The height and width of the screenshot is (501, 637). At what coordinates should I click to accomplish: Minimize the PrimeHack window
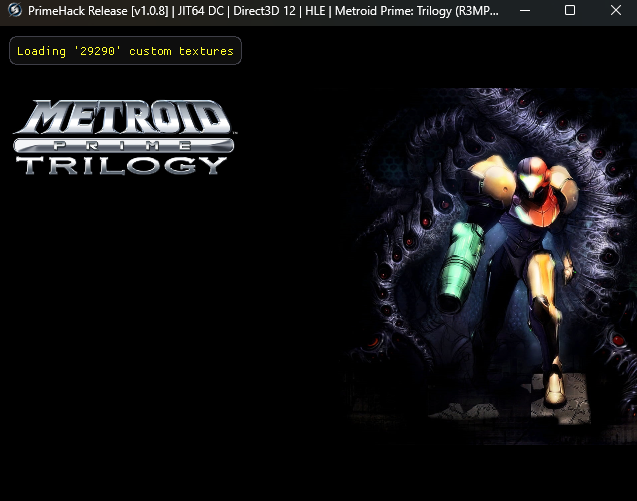coord(523,10)
